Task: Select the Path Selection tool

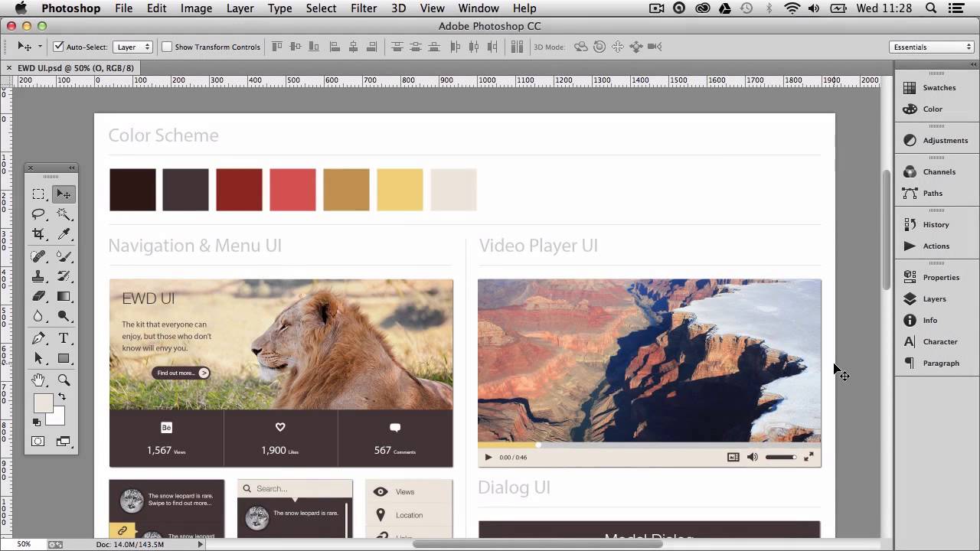Action: (38, 358)
